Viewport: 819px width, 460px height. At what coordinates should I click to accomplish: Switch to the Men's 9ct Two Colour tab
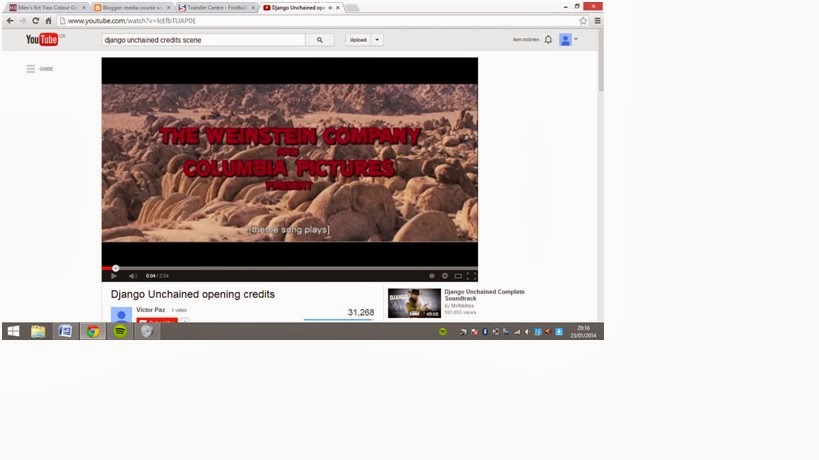click(x=47, y=8)
